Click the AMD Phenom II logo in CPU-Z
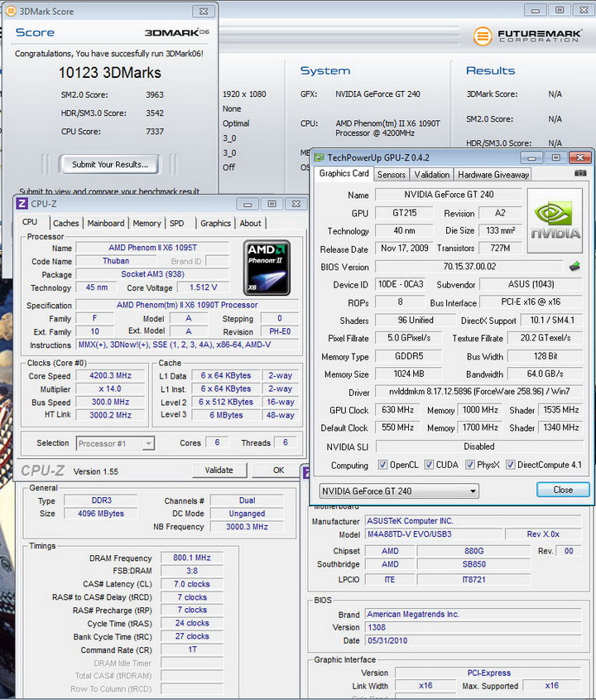The image size is (596, 700). pyautogui.click(x=267, y=268)
